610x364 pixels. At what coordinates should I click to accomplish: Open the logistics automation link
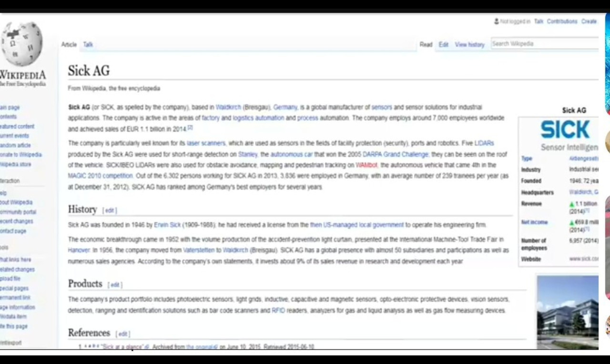[258, 118]
